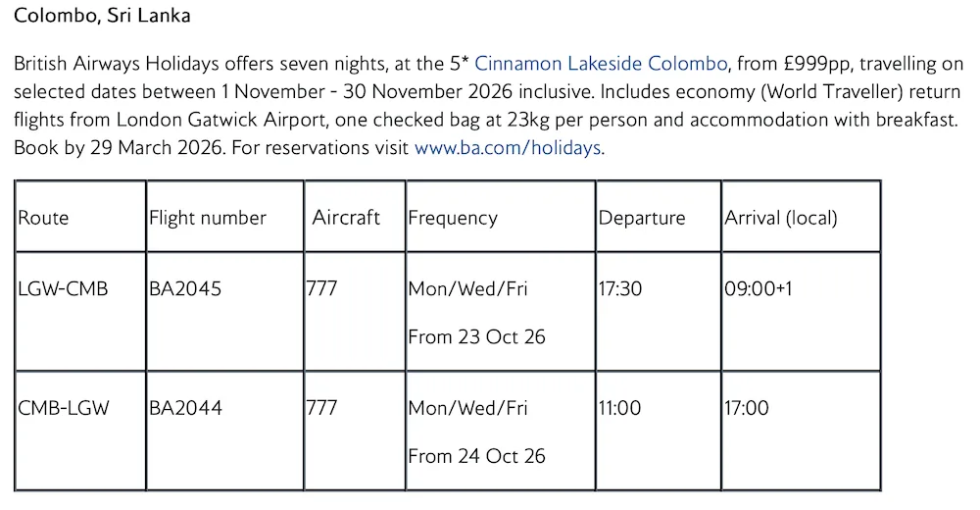980x510 pixels.
Task: Select the 11:00 departure time
Action: [619, 408]
